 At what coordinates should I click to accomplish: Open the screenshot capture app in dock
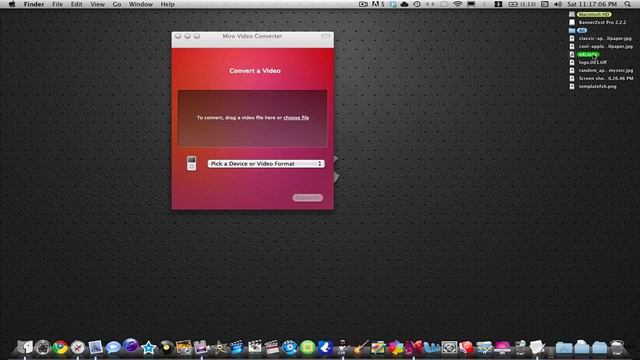[x=449, y=347]
